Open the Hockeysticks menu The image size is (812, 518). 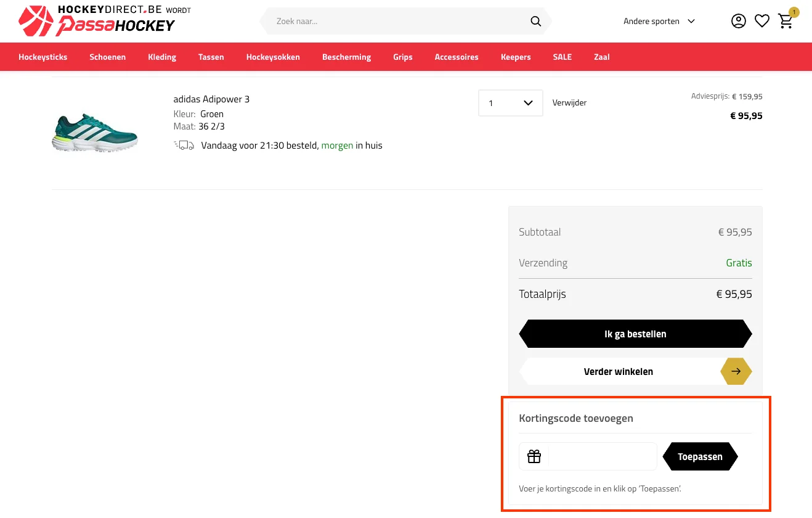coord(43,57)
